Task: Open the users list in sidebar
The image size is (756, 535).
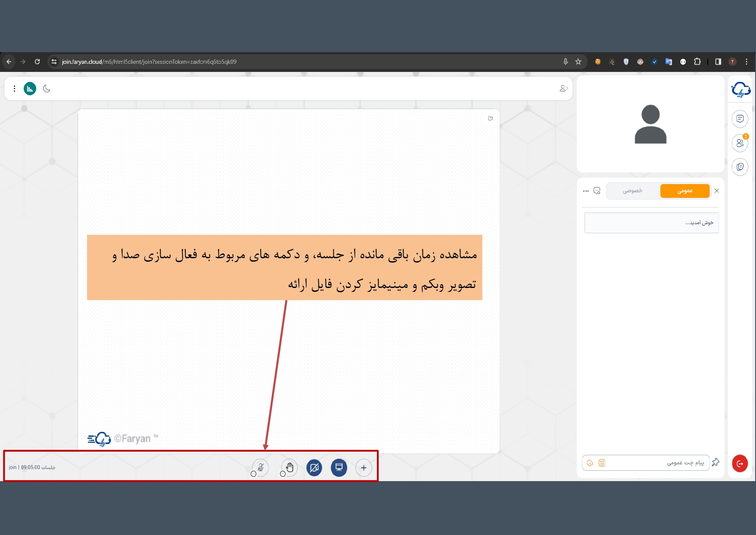Action: 740,143
